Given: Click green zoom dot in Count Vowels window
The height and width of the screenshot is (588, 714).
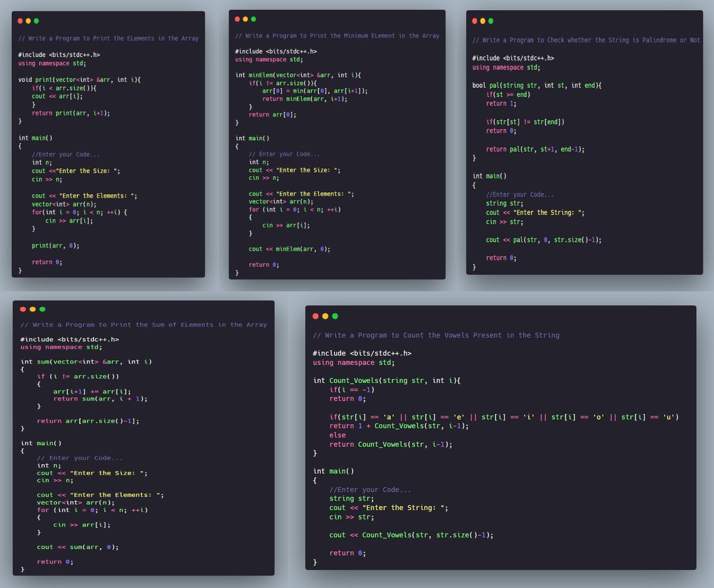Looking at the screenshot, I should [335, 316].
